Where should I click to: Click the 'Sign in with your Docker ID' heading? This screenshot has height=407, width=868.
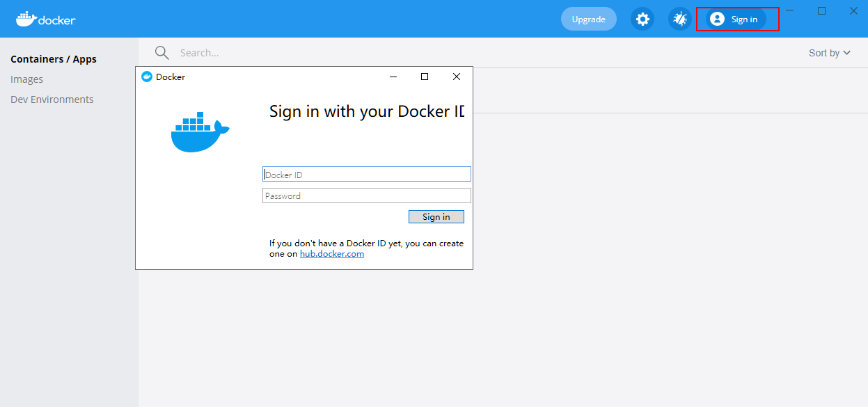[x=367, y=111]
